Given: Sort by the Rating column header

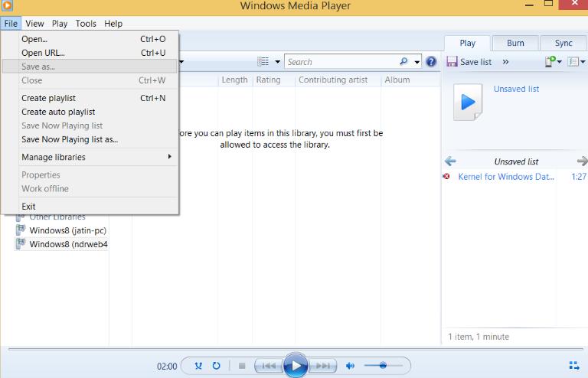Looking at the screenshot, I should click(268, 80).
